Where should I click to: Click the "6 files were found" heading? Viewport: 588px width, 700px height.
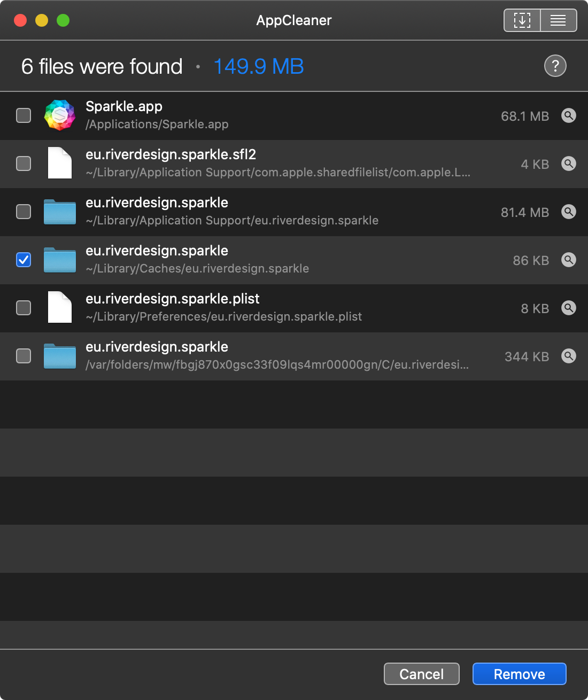tap(102, 66)
